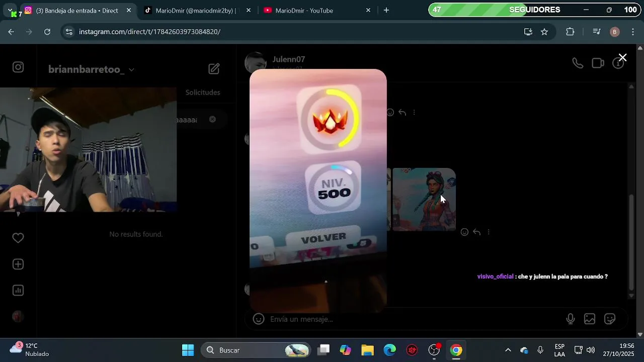Open the Solicitudes tab
The height and width of the screenshot is (362, 644).
click(203, 93)
